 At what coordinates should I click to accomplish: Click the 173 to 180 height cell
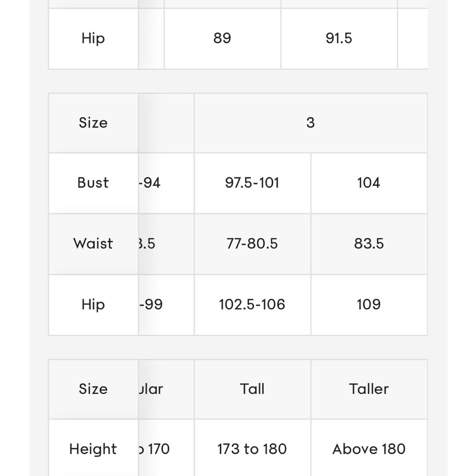tap(252, 448)
